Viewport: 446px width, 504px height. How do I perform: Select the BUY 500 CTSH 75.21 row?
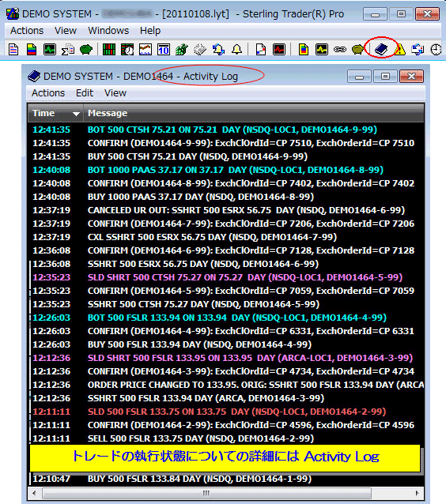coord(226,156)
